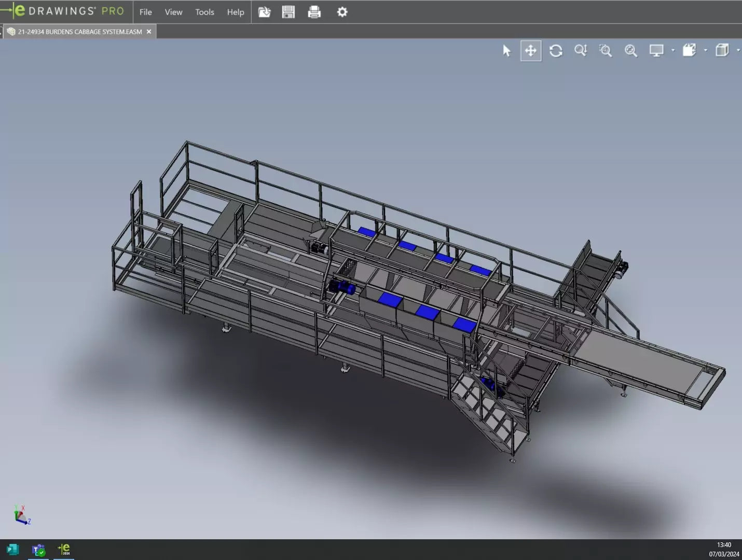This screenshot has height=560, width=742.
Task: Open the View menu
Action: click(173, 12)
